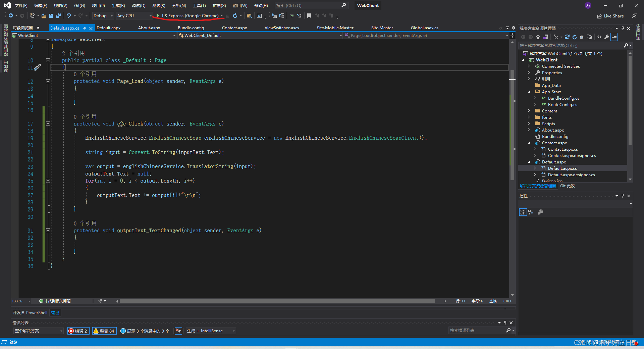Viewport: 644px width, 349px height.
Task: Open the WebClient_Default class navigation dropdown
Action: [x=260, y=36]
